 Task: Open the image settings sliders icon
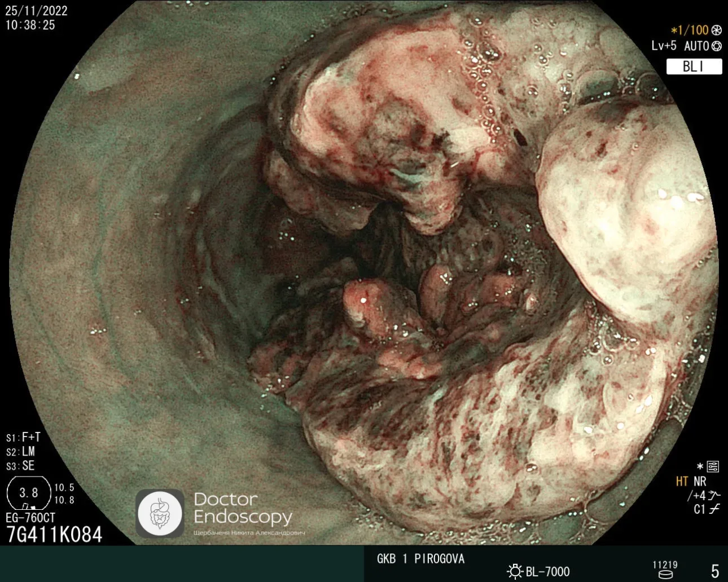tap(713, 466)
